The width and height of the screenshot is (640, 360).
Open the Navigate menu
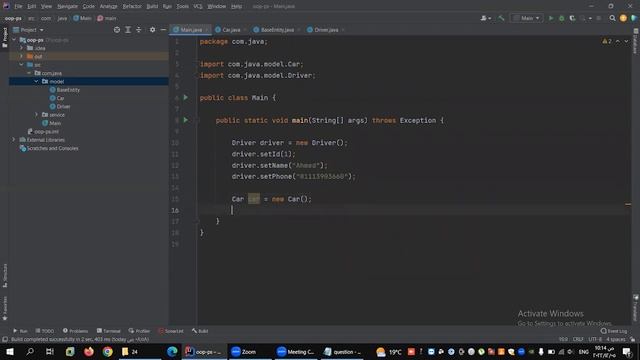point(67,6)
